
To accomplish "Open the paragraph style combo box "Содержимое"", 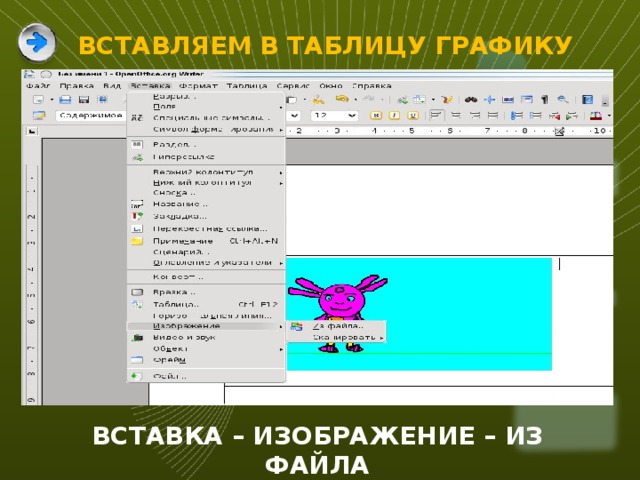I will (x=91, y=116).
